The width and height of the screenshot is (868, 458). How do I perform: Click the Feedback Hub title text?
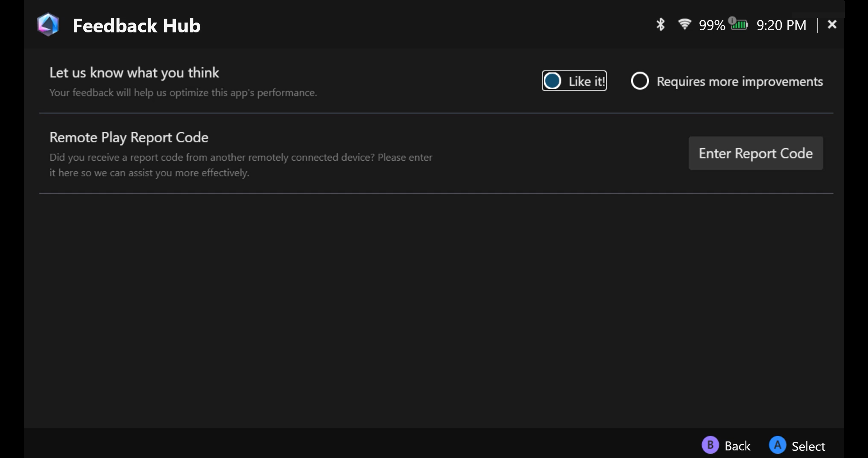[137, 26]
